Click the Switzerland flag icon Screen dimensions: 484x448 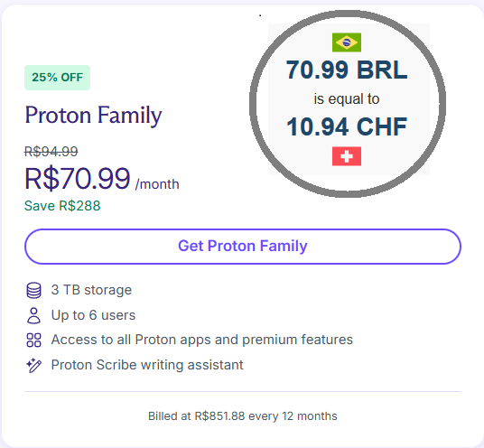(347, 156)
